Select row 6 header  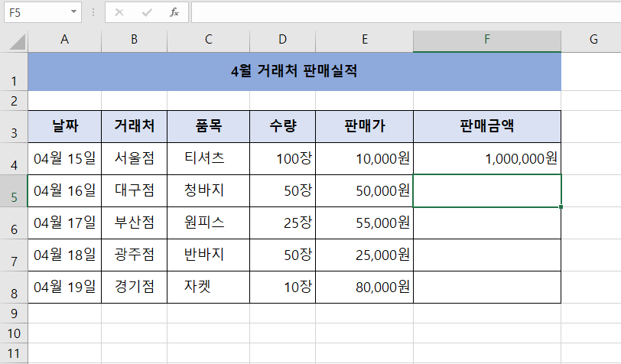tap(14, 223)
